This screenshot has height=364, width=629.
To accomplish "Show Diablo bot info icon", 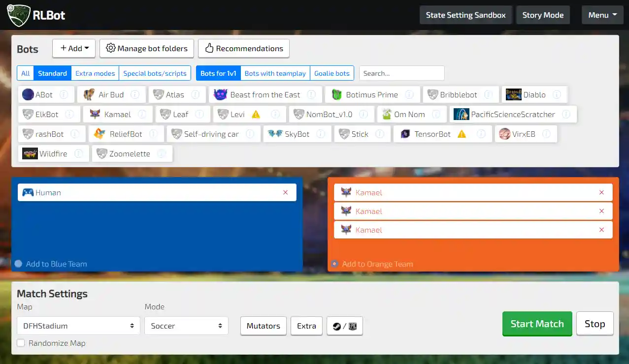I will coord(557,94).
